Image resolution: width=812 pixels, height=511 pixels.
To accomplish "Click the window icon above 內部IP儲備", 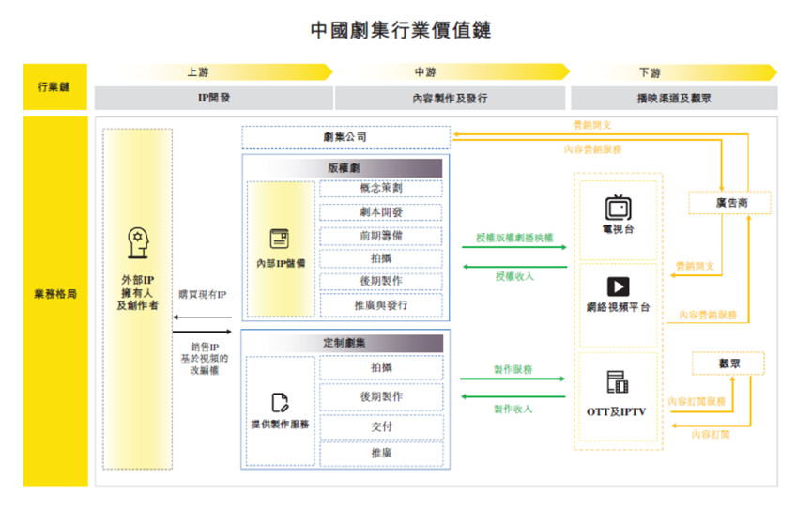I will [280, 239].
